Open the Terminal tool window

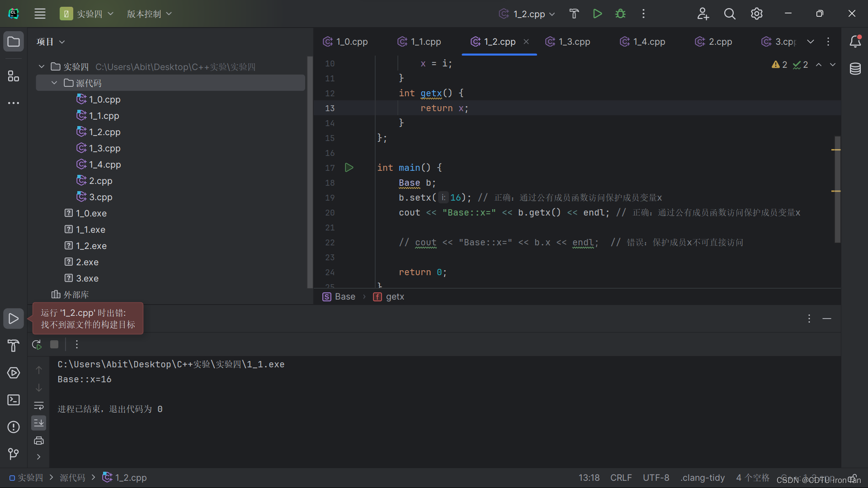click(14, 400)
